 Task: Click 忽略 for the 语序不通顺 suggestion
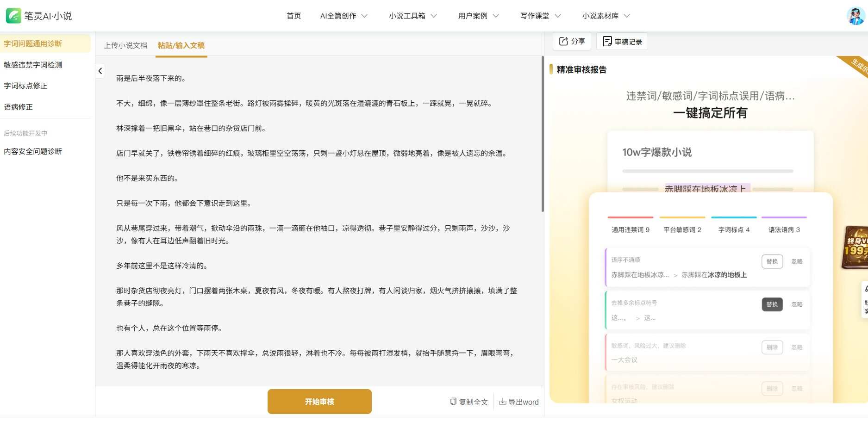797,261
